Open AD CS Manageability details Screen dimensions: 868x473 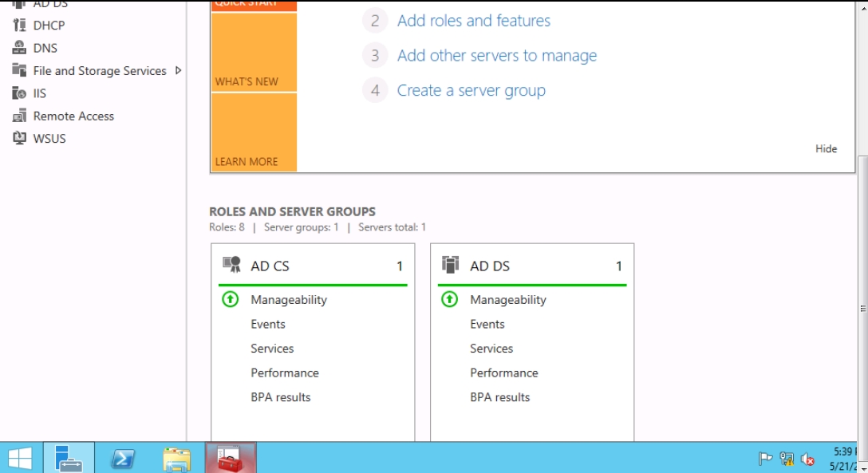point(289,300)
